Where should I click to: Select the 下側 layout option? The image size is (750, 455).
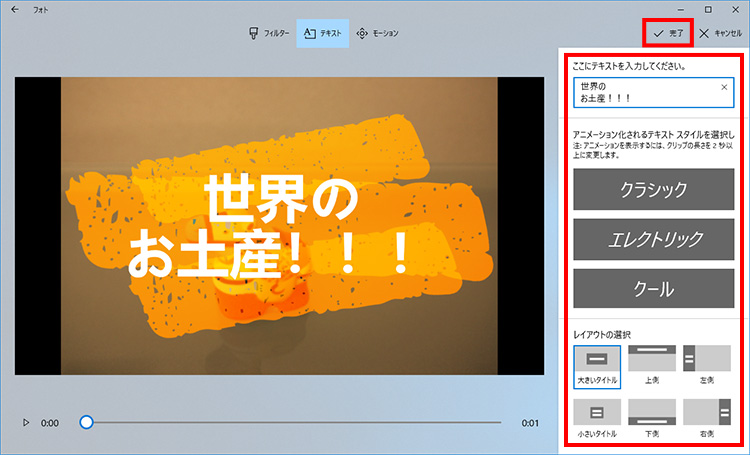click(x=652, y=419)
